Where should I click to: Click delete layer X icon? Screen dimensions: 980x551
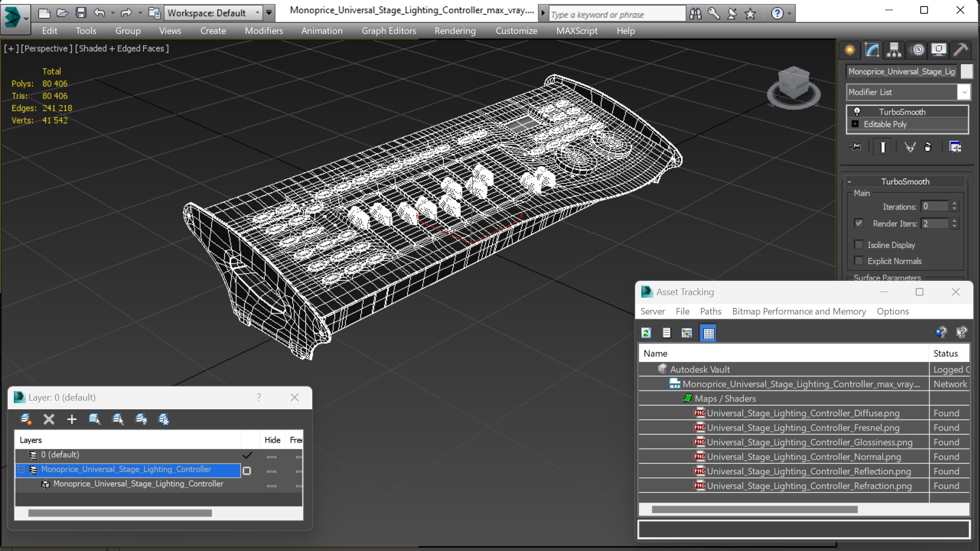click(x=49, y=419)
